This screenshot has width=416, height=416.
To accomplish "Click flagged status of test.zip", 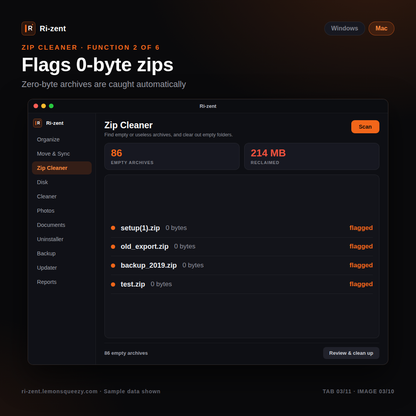I will click(x=361, y=284).
